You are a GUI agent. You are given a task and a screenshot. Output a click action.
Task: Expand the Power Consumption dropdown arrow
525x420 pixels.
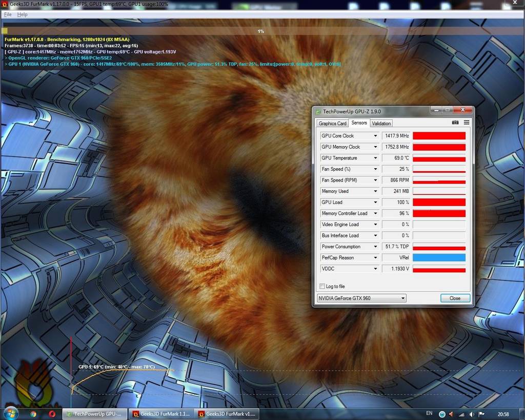[x=375, y=246]
